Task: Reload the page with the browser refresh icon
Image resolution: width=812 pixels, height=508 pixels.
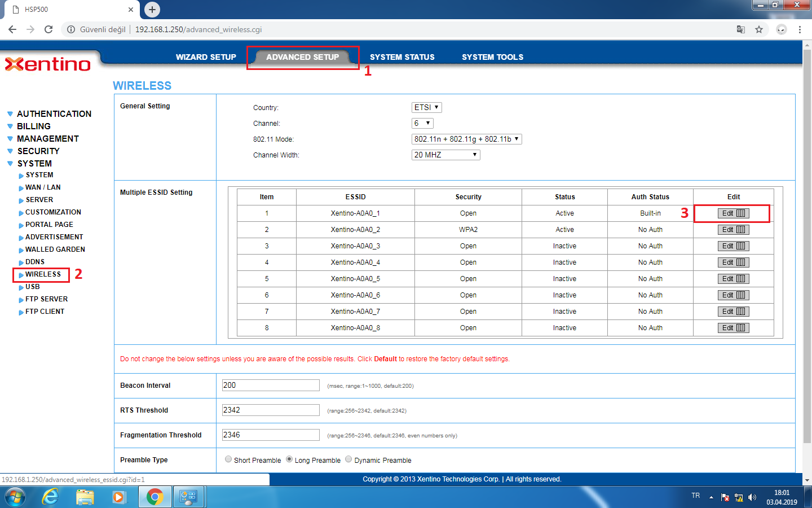Action: click(x=48, y=29)
